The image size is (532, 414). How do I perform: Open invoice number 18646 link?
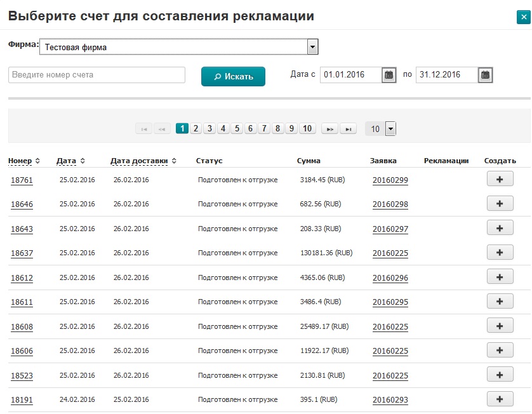click(x=22, y=204)
